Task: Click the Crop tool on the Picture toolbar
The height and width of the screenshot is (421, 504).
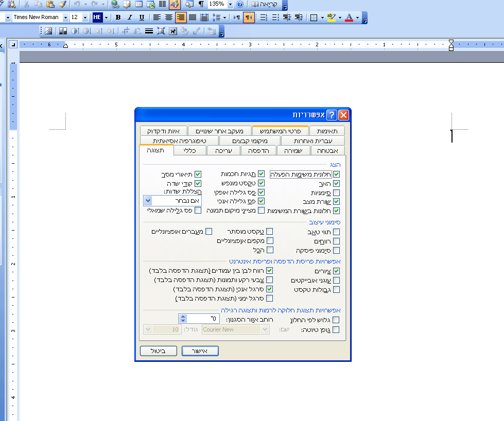Action: (x=126, y=31)
